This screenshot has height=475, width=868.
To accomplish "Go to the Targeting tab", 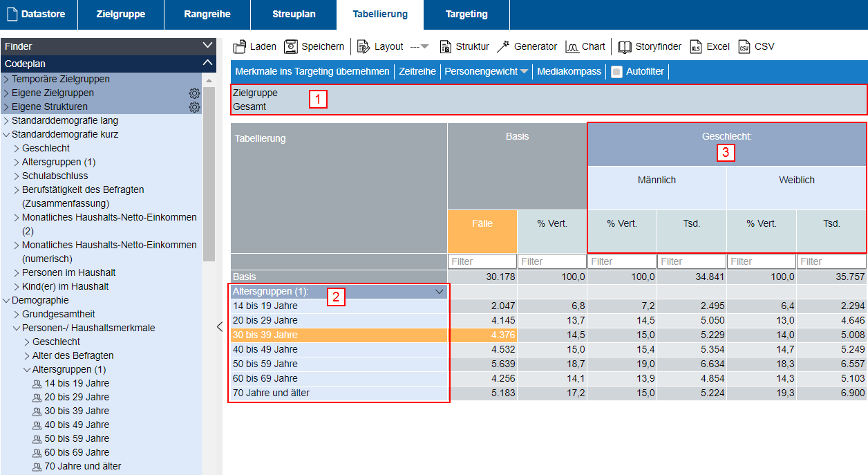I will [466, 15].
